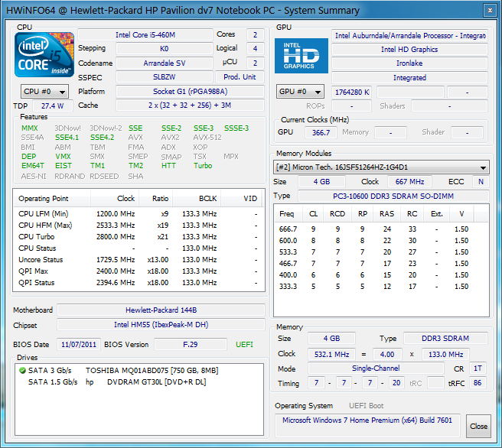Select the CPU HFM (Max) row
Screen dimensions: 502x448
[x=139, y=226]
